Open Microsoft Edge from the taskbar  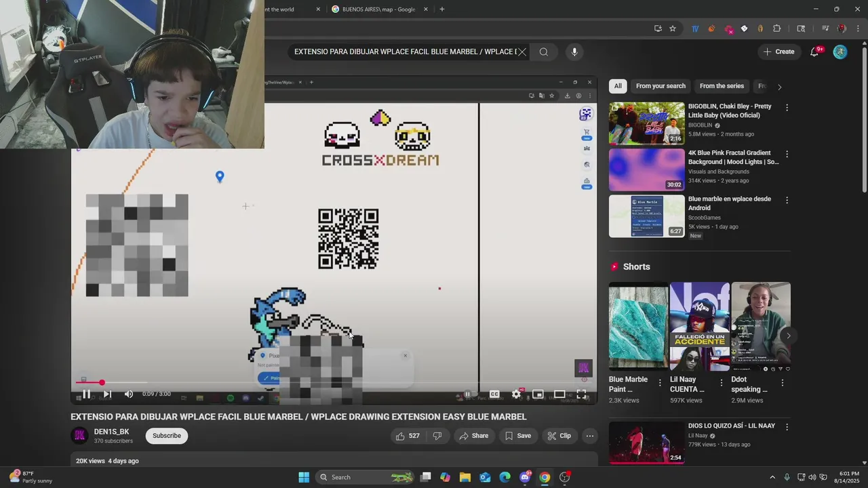(x=505, y=477)
